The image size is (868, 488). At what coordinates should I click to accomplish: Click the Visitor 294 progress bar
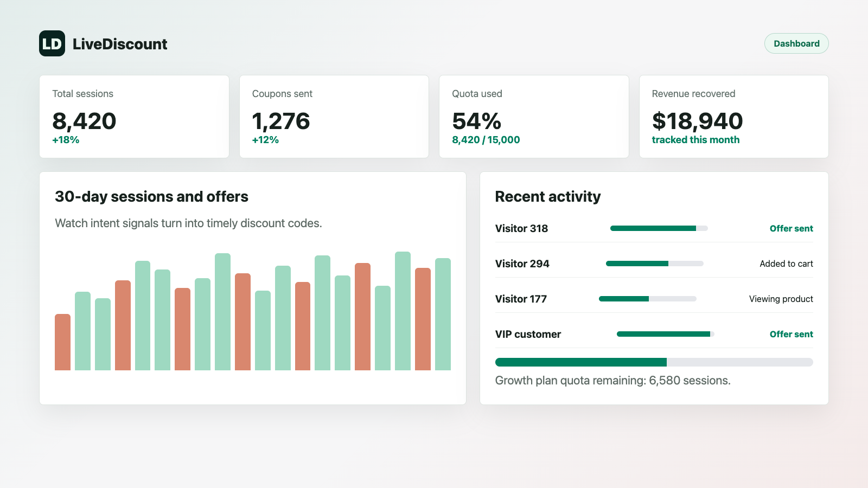coord(655,264)
